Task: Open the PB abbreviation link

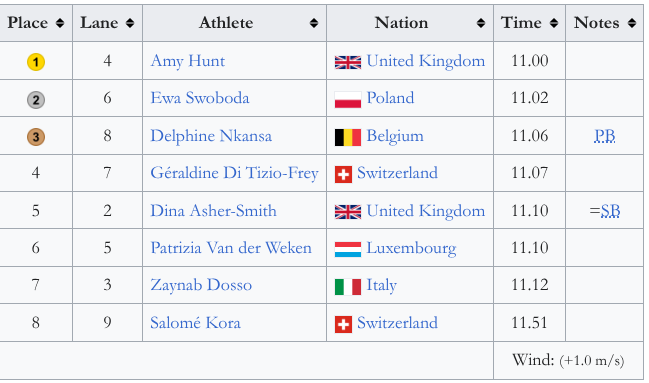Action: (605, 136)
